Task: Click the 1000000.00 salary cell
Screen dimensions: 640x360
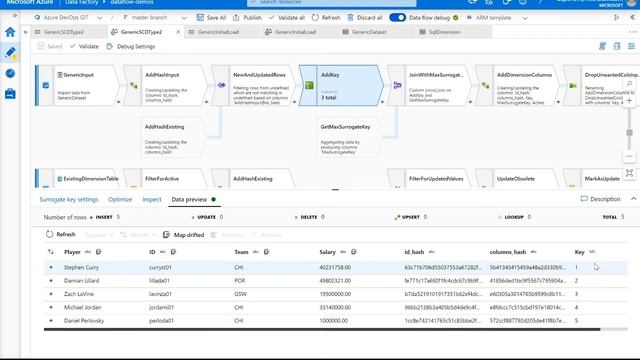Action: (x=334, y=321)
